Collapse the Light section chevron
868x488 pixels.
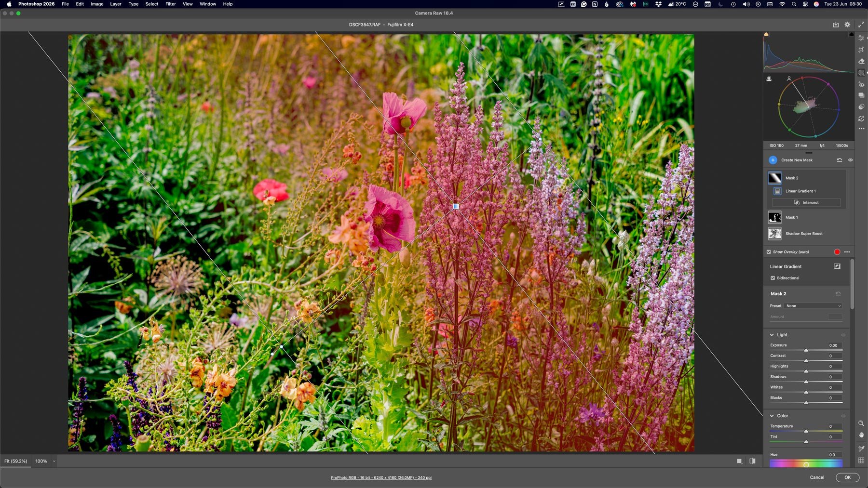(772, 335)
